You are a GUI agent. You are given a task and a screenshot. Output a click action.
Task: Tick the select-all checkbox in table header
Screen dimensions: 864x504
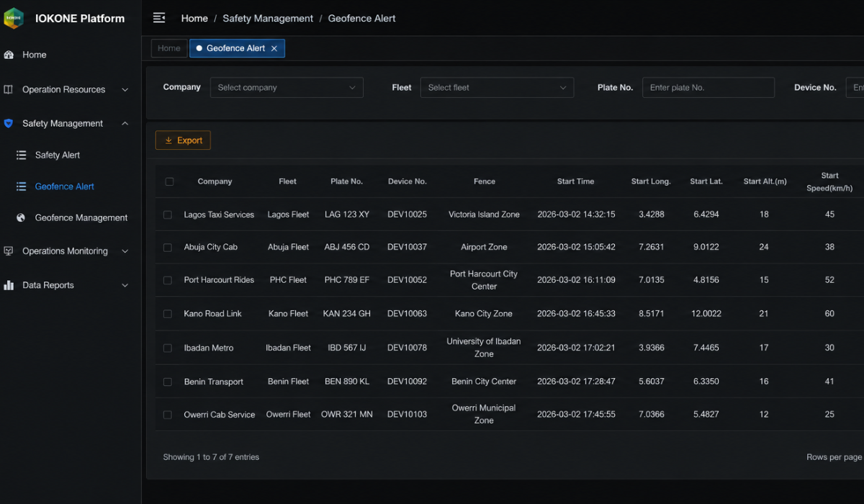[x=169, y=181]
